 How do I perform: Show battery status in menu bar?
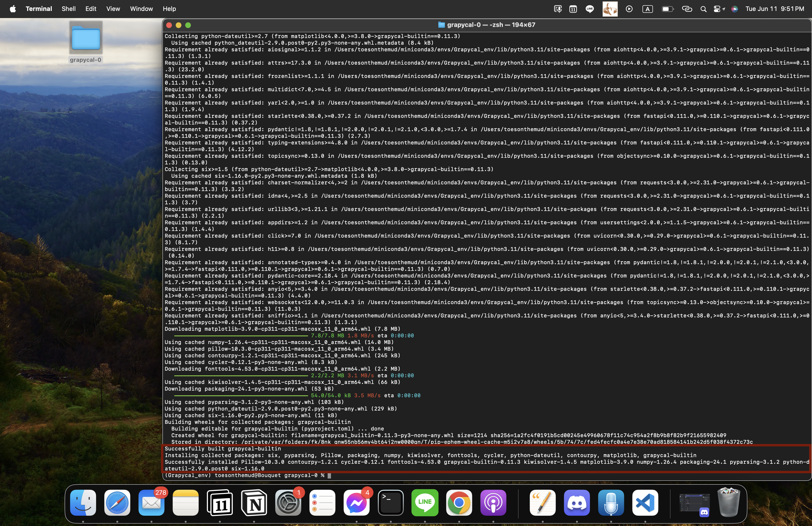pos(668,9)
